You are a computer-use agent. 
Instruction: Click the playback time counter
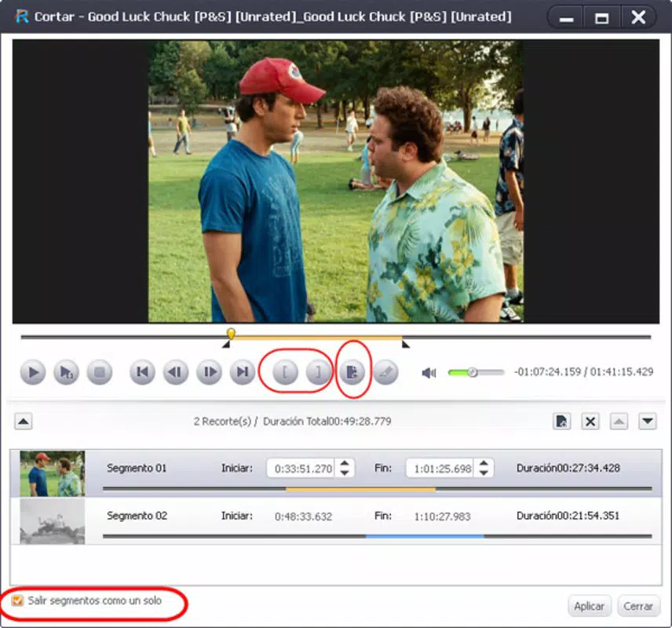click(584, 371)
